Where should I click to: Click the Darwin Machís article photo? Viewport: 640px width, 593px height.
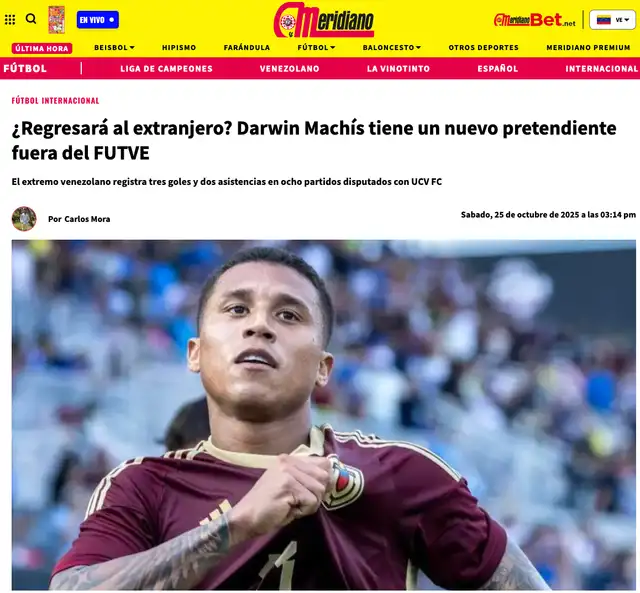click(x=324, y=415)
